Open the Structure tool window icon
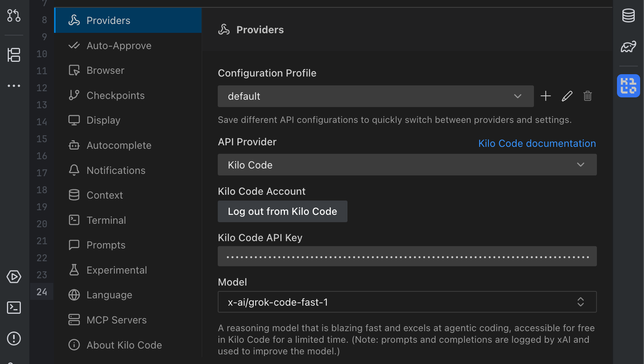This screenshot has height=364, width=644. point(14,55)
